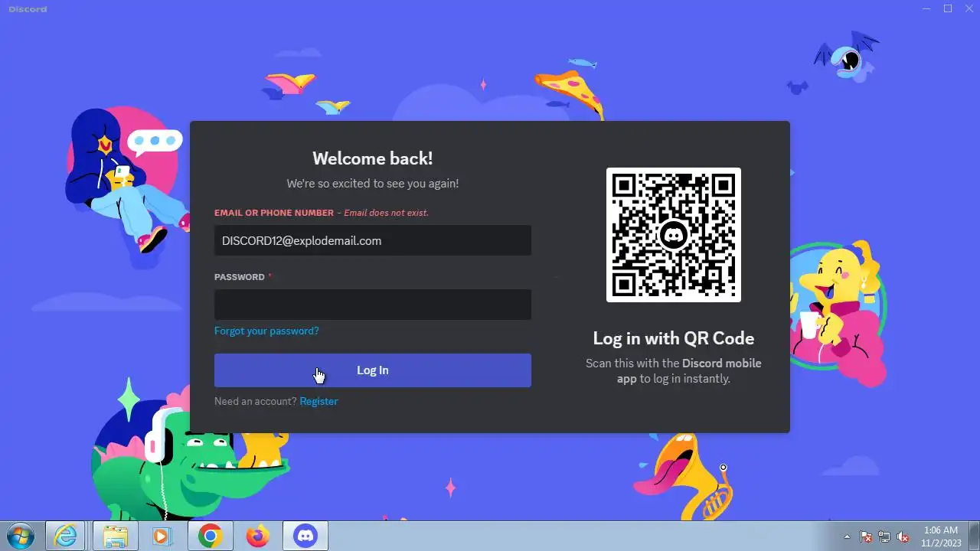Open the Windows Start menu

20,536
